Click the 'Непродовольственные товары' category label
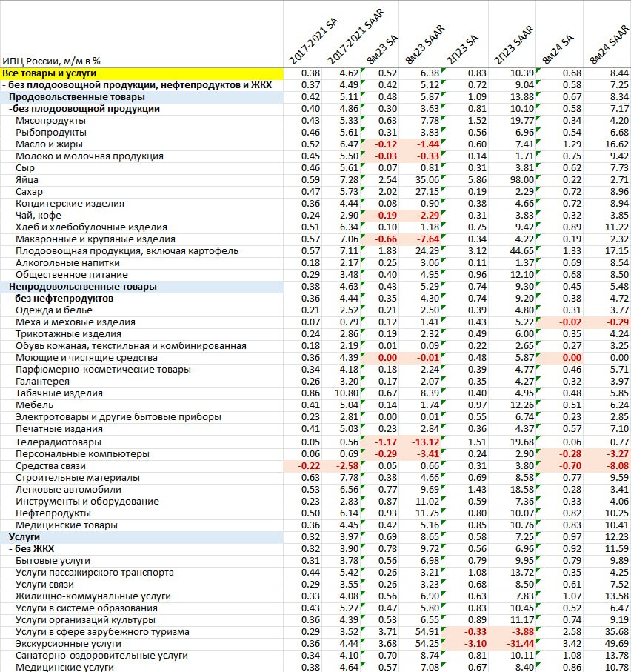The width and height of the screenshot is (631, 672). pyautogui.click(x=82, y=287)
